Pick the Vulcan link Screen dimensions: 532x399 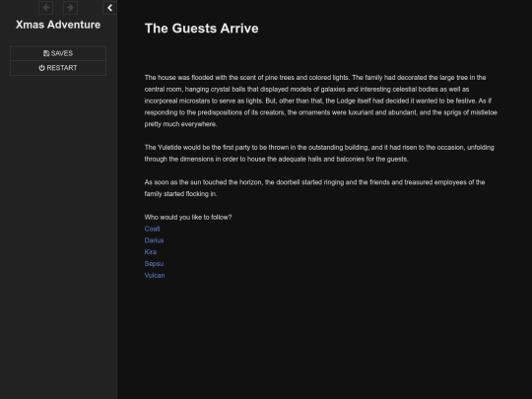tap(155, 275)
